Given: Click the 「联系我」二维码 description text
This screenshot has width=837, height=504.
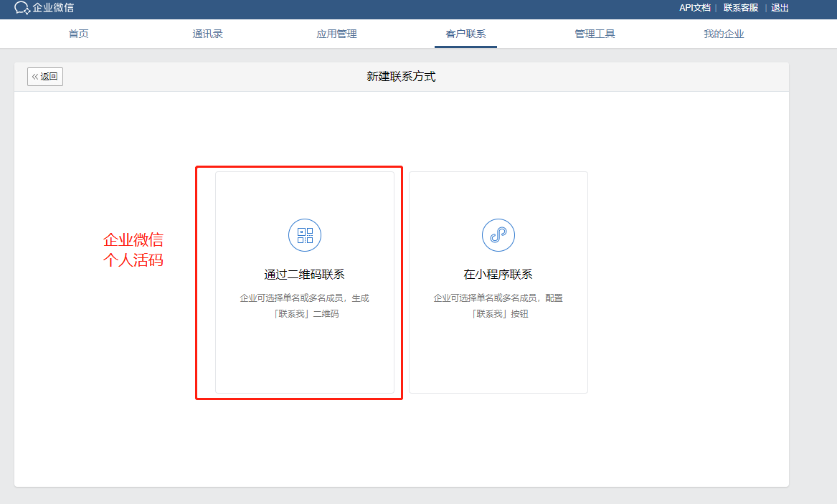Looking at the screenshot, I should (306, 313).
